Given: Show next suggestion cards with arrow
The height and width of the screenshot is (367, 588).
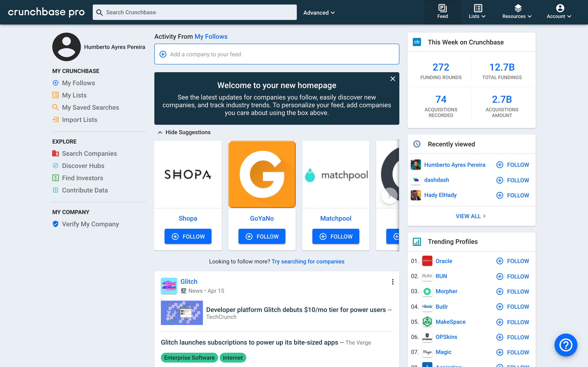Looking at the screenshot, I should (x=389, y=196).
